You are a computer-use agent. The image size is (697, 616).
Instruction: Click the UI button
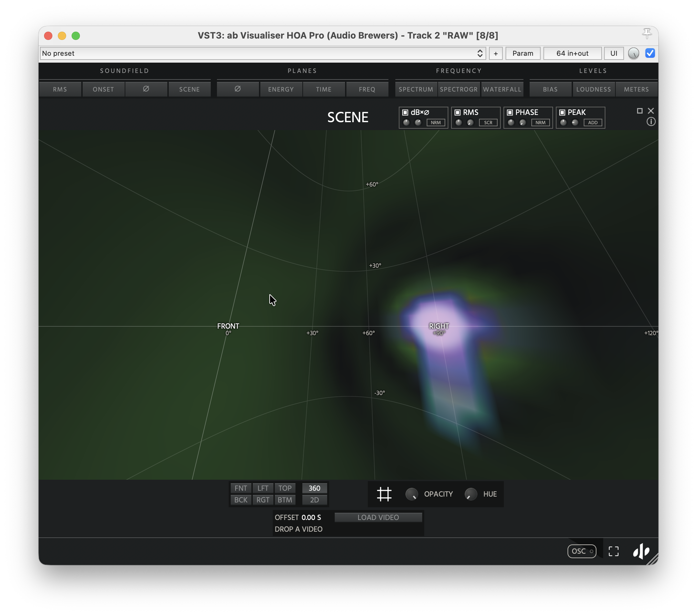click(614, 53)
